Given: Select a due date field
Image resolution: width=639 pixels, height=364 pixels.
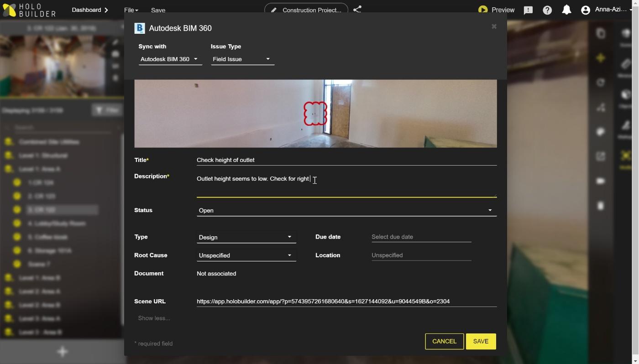Looking at the screenshot, I should pyautogui.click(x=421, y=237).
